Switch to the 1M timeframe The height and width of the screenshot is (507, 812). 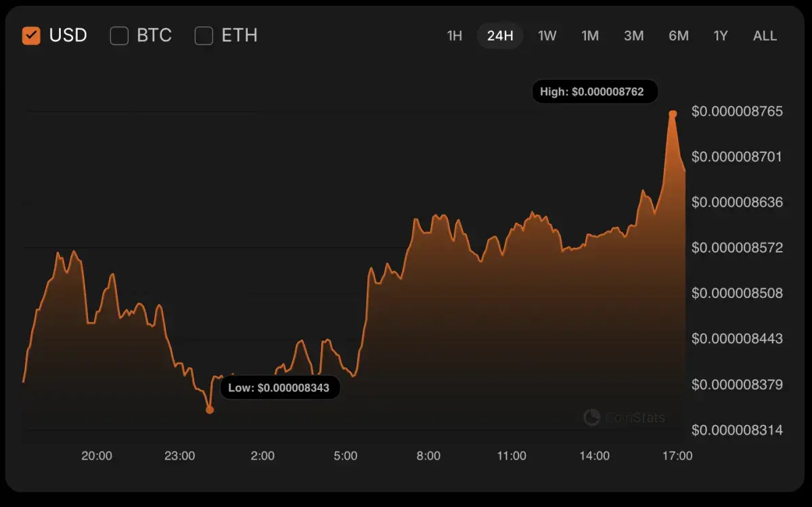click(x=589, y=36)
